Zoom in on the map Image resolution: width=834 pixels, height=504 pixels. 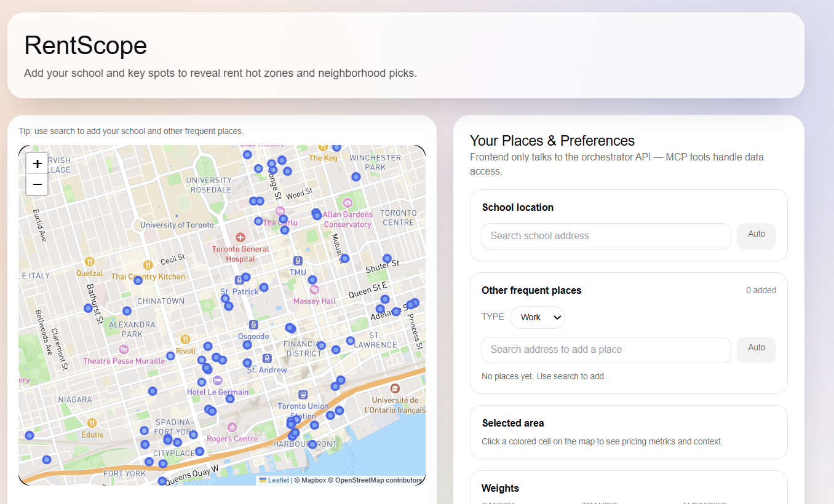37,163
